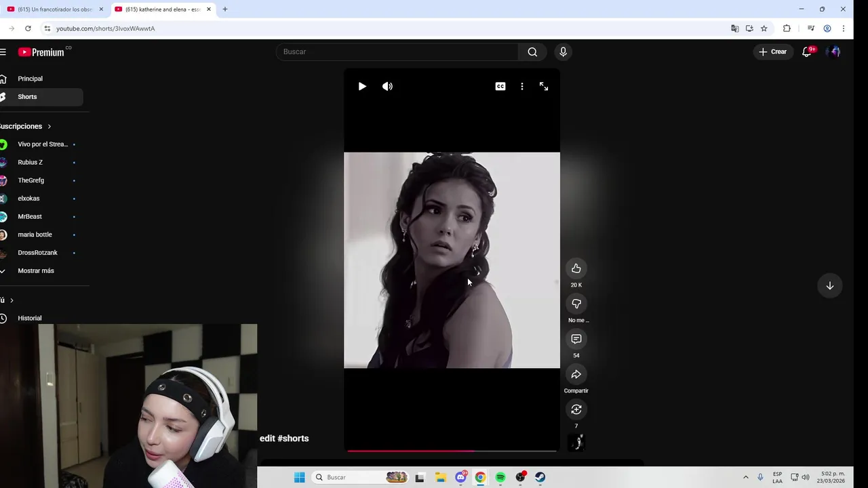Expand the Suscripciones section
This screenshot has height=488, width=868.
[26, 126]
